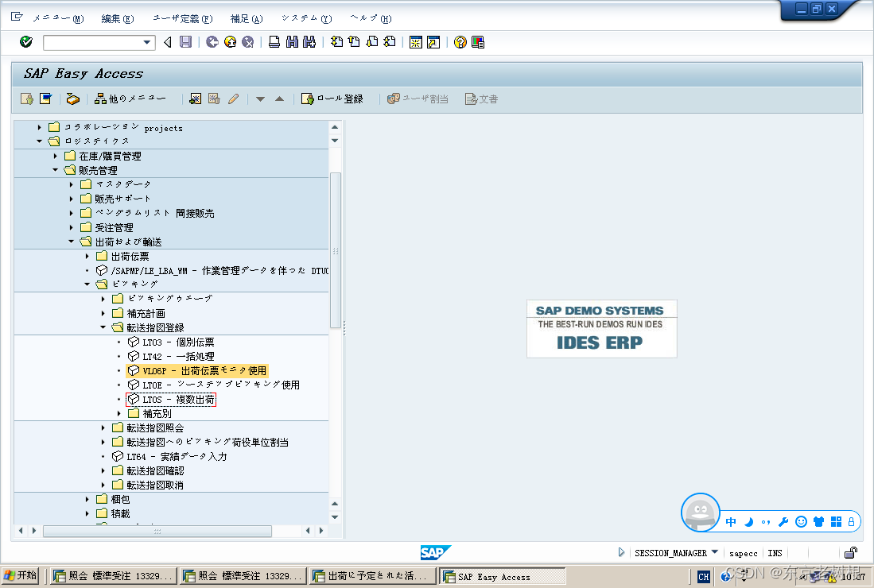874x588 pixels.
Task: Expand the 出荷伝票 folder
Action: [x=87, y=256]
